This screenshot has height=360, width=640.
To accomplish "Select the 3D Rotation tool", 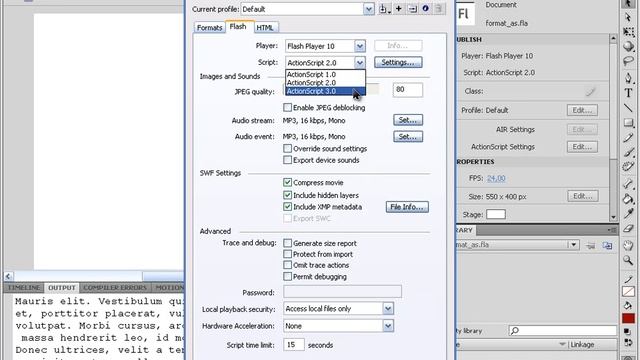I will (x=628, y=46).
